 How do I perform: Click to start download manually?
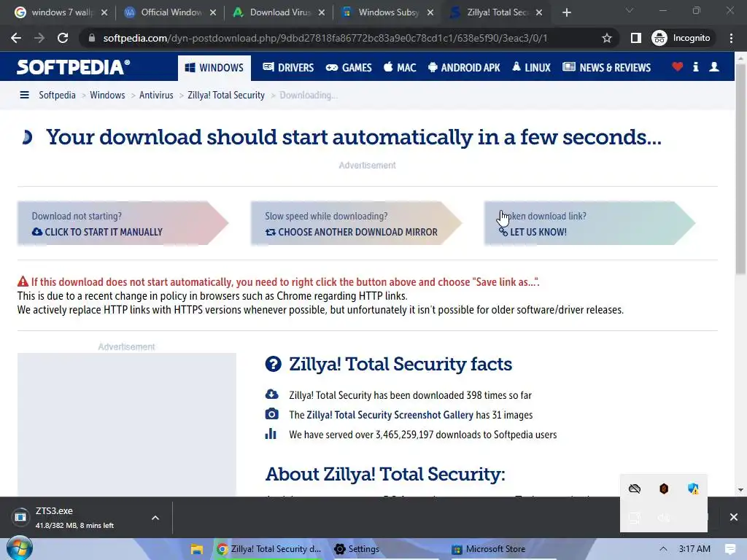click(123, 223)
